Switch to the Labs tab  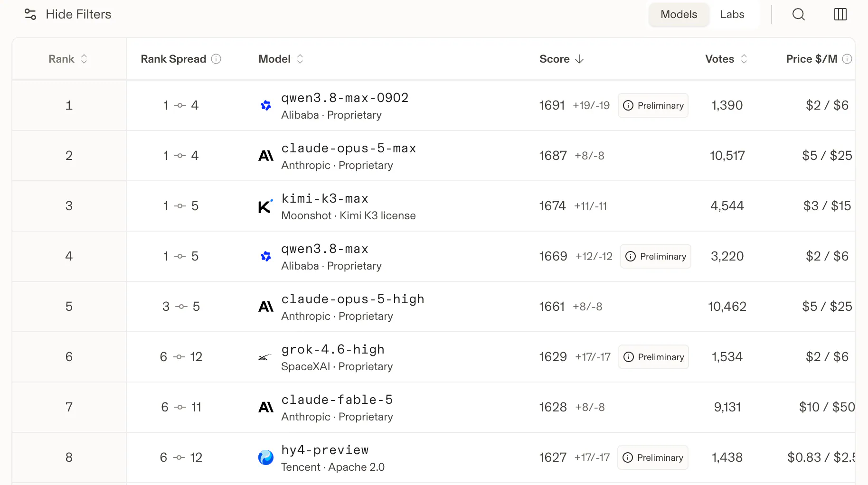click(x=732, y=14)
